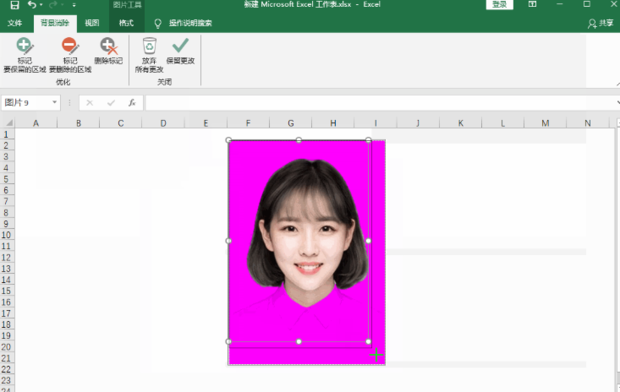This screenshot has width=620, height=392.
Task: Switch to the 格式 ribbon tab
Action: point(127,23)
